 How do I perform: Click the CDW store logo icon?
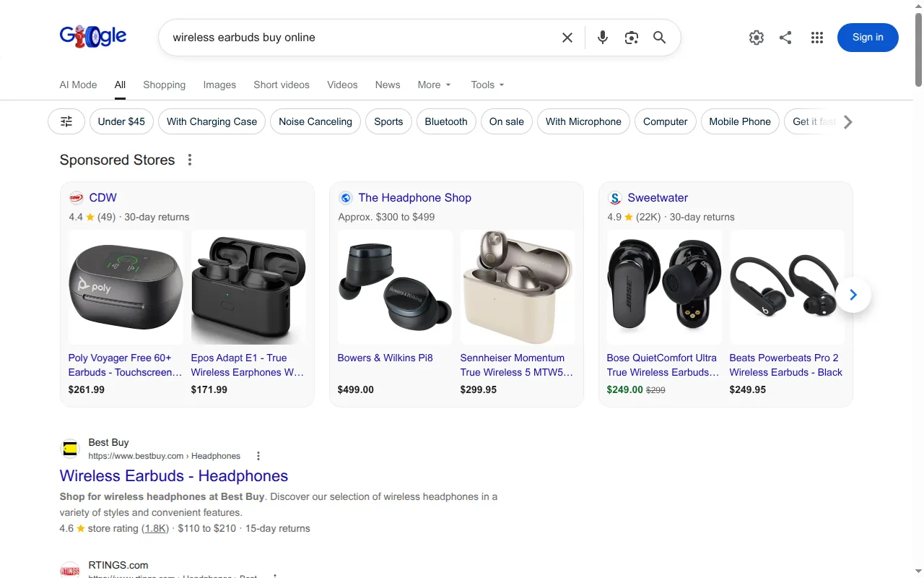[x=76, y=198]
